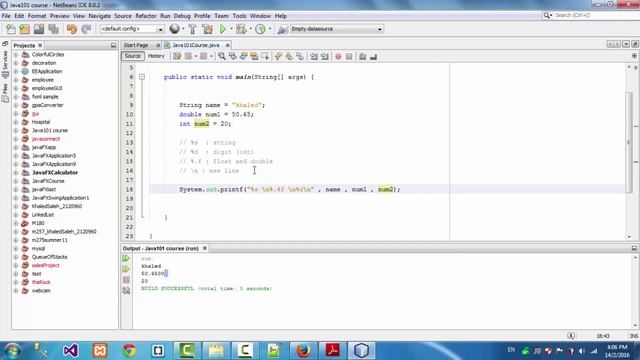
Task: Expand the webcam project node
Action: pyautogui.click(x=16, y=291)
